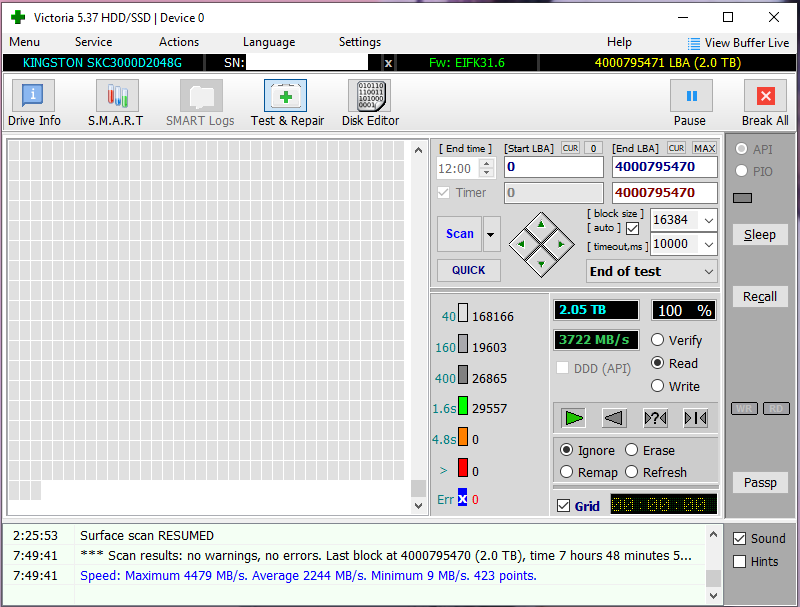Toggle the DDD (API) checkbox
800x607 pixels.
pyautogui.click(x=562, y=368)
